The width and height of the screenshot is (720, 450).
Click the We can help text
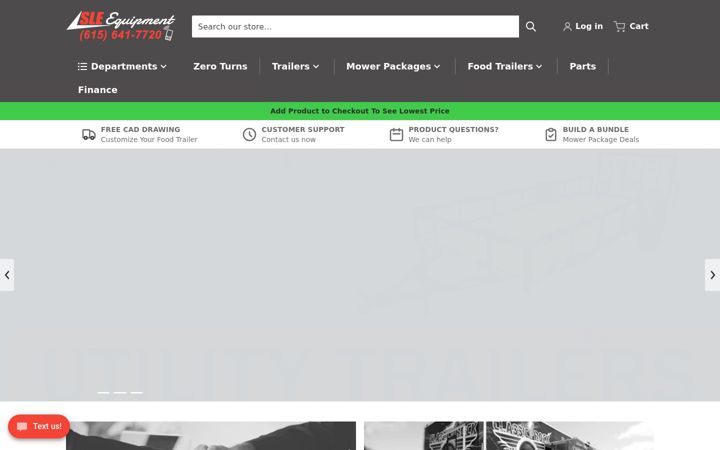coord(430,140)
